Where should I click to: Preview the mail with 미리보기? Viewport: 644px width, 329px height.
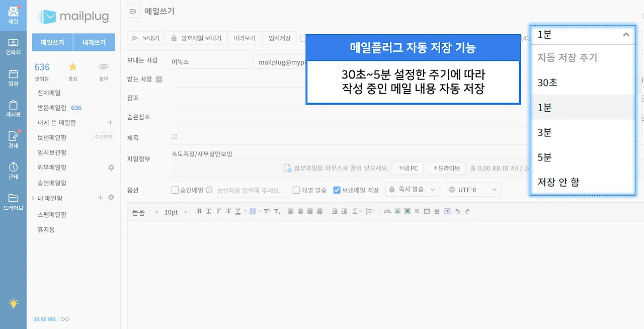(245, 38)
